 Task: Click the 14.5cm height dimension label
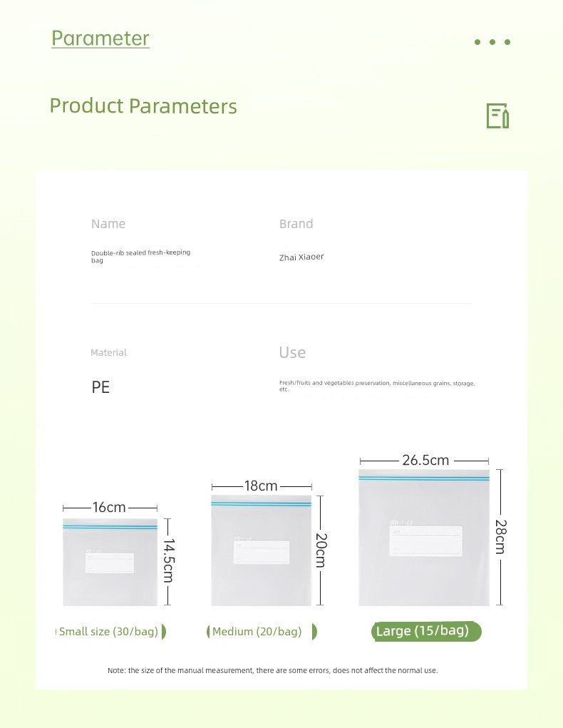point(168,561)
